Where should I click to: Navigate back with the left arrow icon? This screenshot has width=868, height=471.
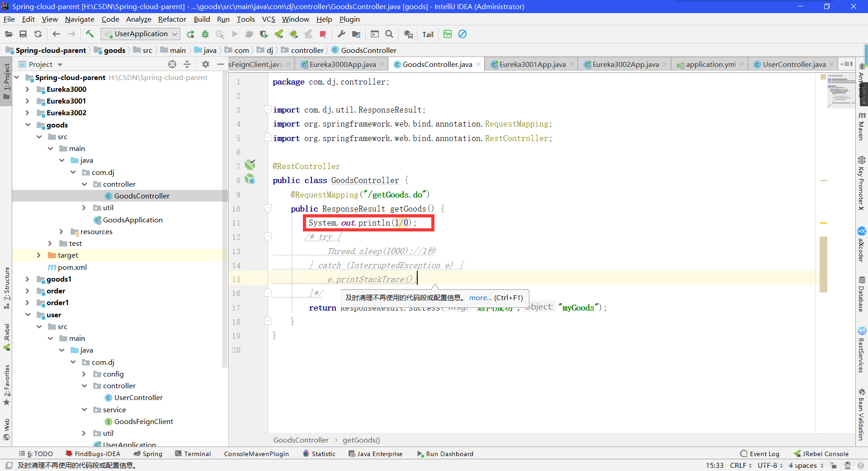56,34
